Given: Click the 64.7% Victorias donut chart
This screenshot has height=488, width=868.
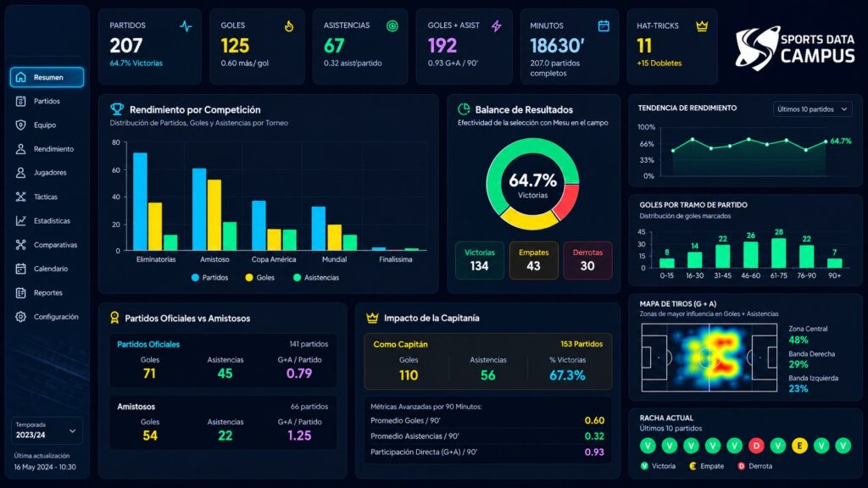Looking at the screenshot, I should [532, 184].
